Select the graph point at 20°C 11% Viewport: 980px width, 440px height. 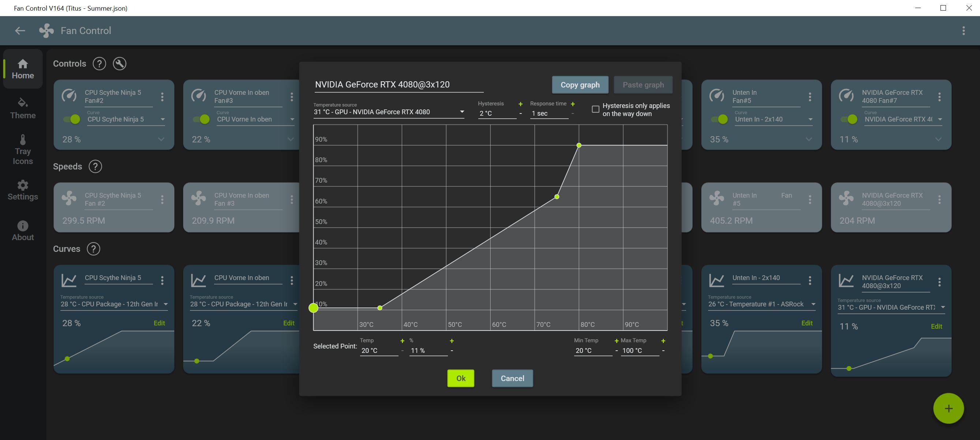313,308
